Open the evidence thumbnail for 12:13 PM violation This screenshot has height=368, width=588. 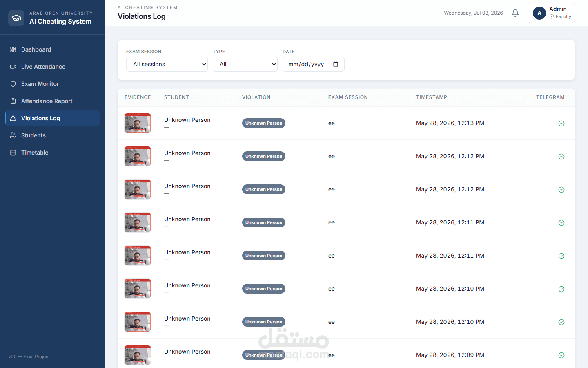point(138,123)
